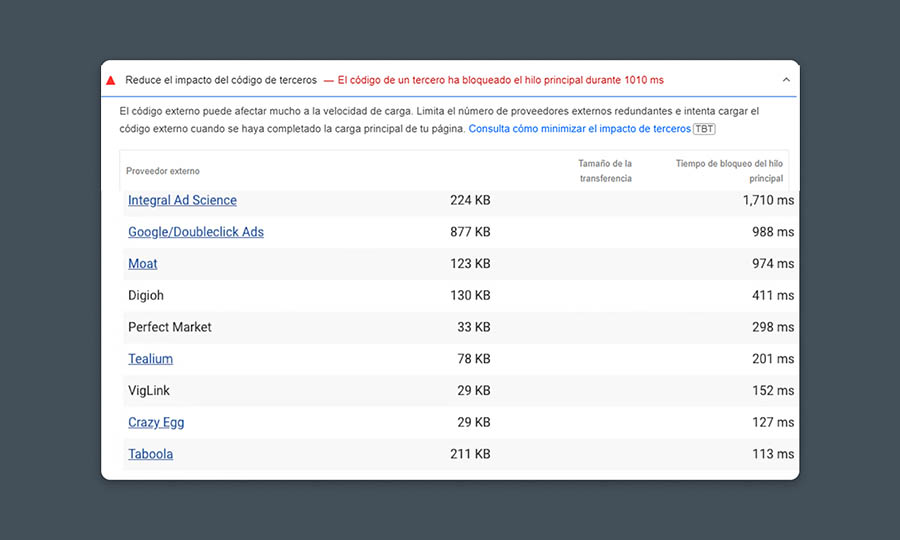Visit the Tealium provider link
900x540 pixels.
(x=150, y=359)
